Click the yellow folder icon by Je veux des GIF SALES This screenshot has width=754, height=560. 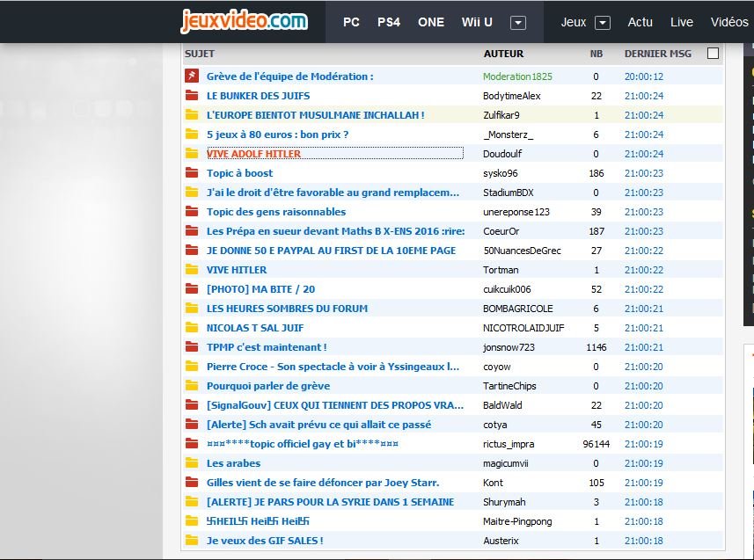(x=191, y=541)
